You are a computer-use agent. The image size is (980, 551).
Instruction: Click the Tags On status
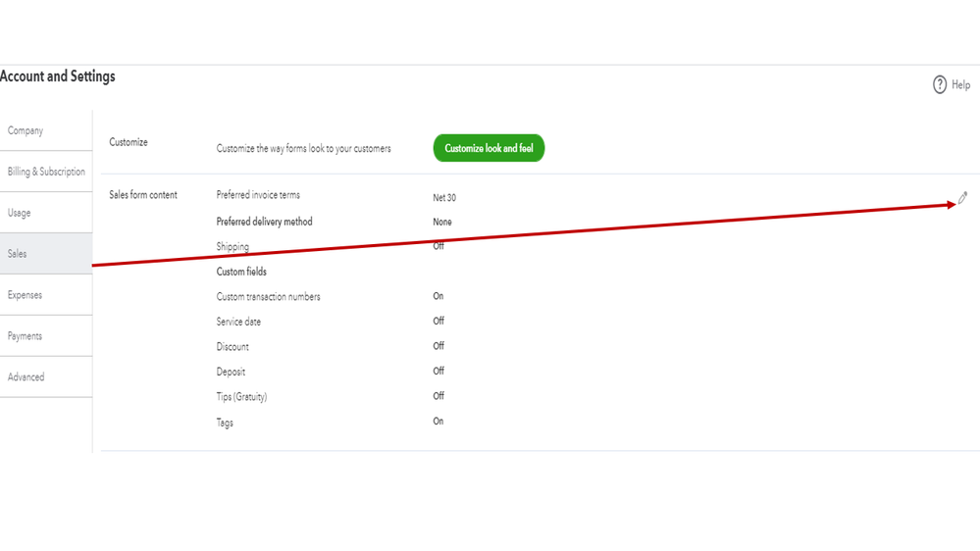click(x=438, y=422)
